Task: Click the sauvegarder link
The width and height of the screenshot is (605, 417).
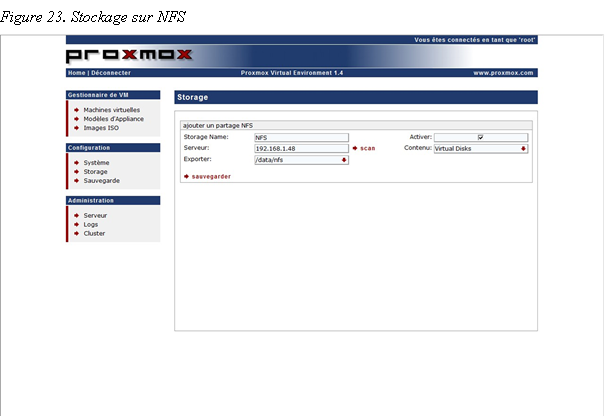Action: point(211,176)
